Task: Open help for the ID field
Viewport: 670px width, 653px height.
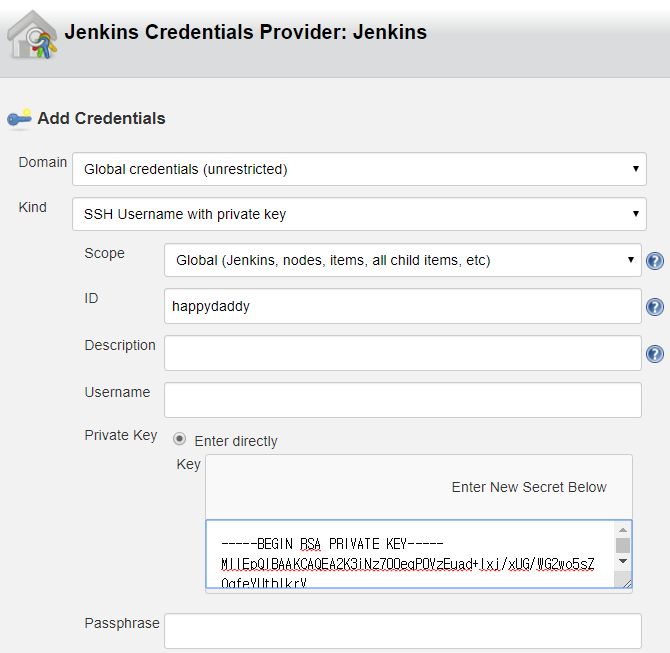Action: click(x=655, y=307)
